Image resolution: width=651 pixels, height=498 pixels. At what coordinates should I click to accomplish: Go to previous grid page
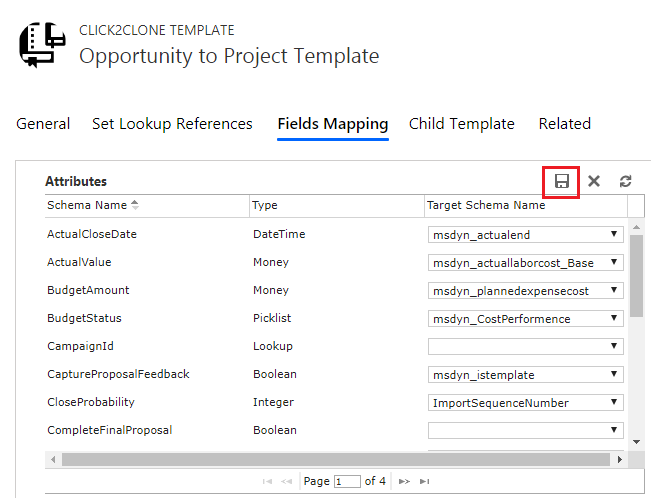point(286,481)
